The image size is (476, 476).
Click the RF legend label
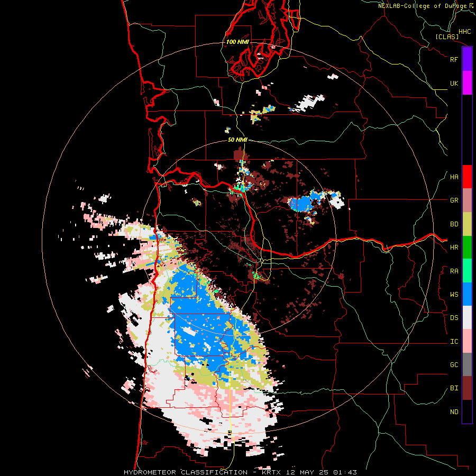coord(454,59)
